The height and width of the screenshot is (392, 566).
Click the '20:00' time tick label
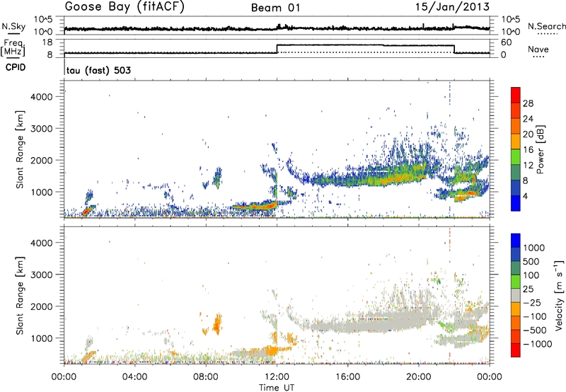(419, 377)
